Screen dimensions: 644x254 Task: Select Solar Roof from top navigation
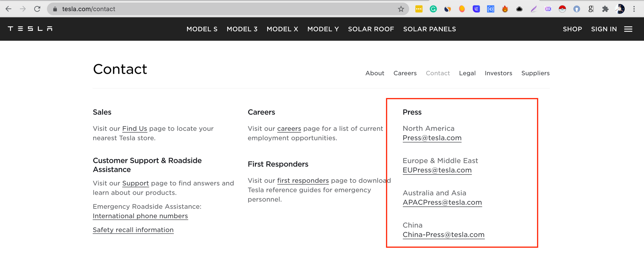pyautogui.click(x=371, y=29)
